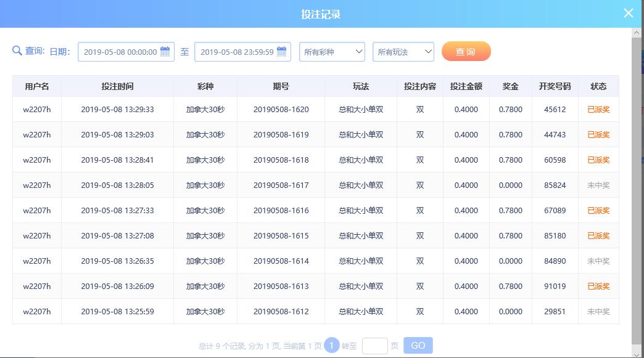The image size is (644, 358).
Task: Select the row with 期号 20190508-1620
Action: pos(281,110)
